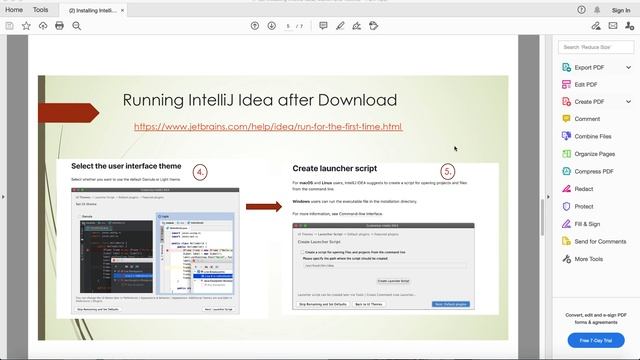
Task: Go to the previous page arrow
Action: click(x=255, y=26)
